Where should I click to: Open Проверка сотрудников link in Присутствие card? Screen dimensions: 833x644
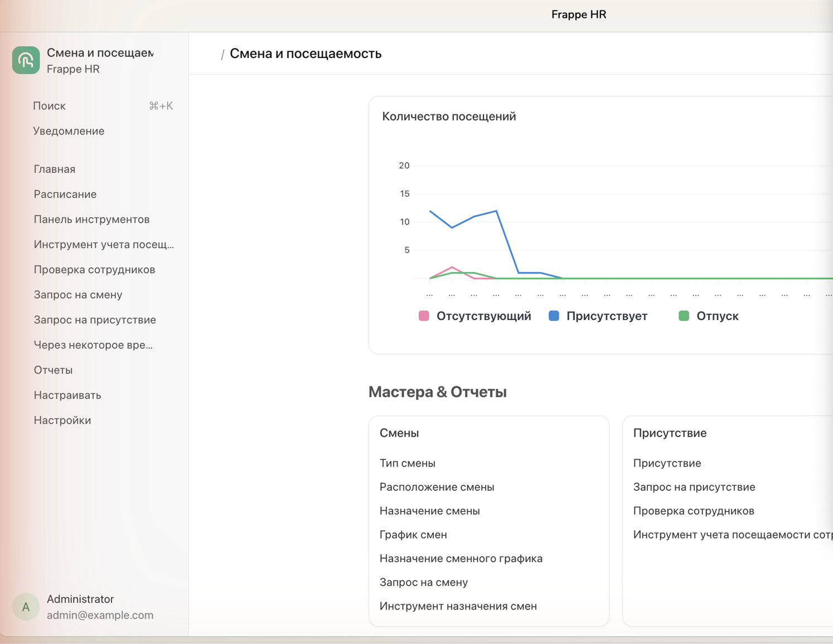[694, 511]
